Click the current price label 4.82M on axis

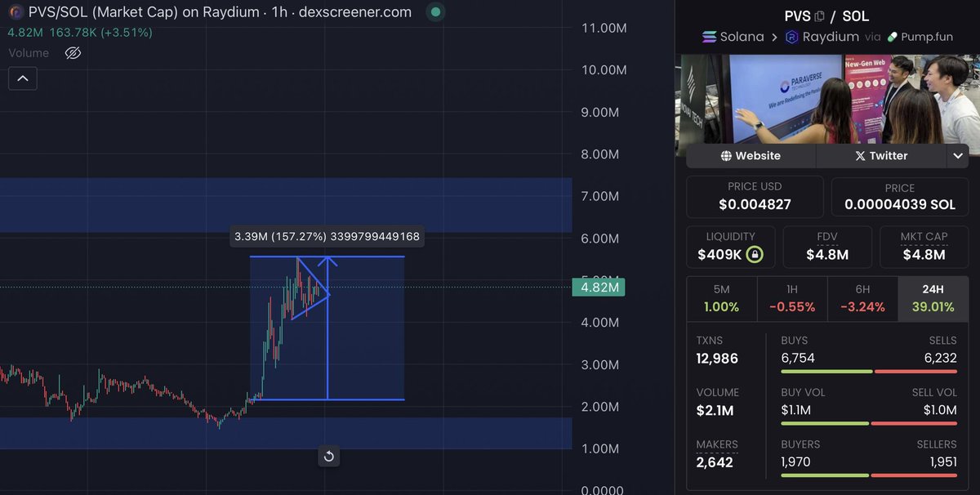[x=598, y=288]
